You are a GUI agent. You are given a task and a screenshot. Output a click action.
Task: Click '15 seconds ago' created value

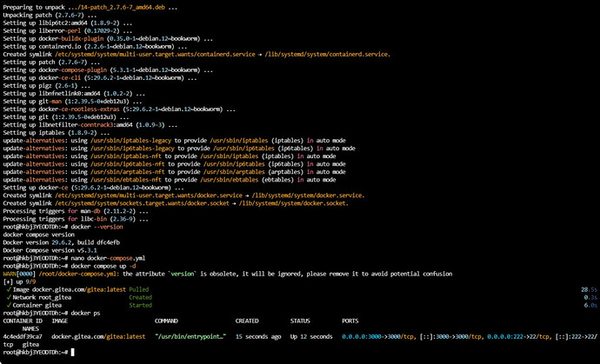pyautogui.click(x=258, y=336)
